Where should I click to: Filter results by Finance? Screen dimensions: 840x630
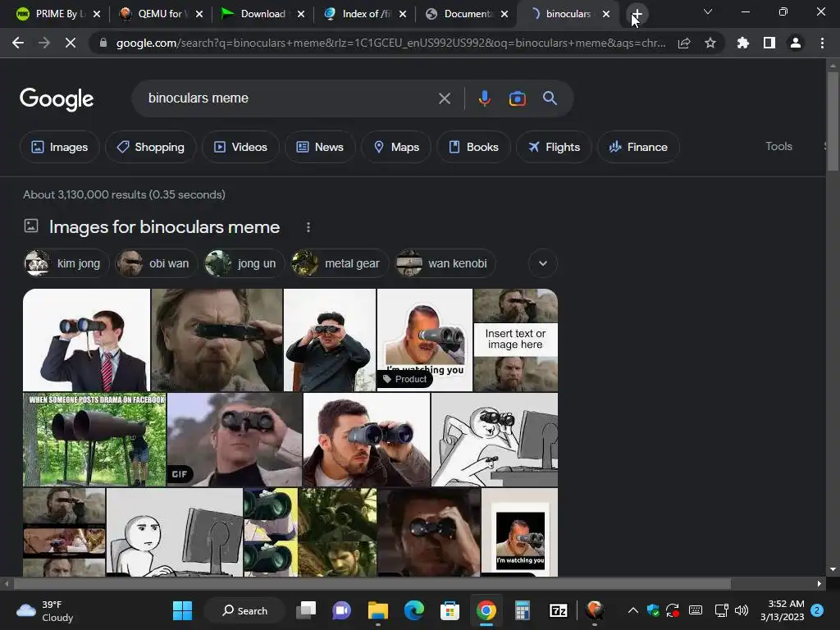click(638, 147)
